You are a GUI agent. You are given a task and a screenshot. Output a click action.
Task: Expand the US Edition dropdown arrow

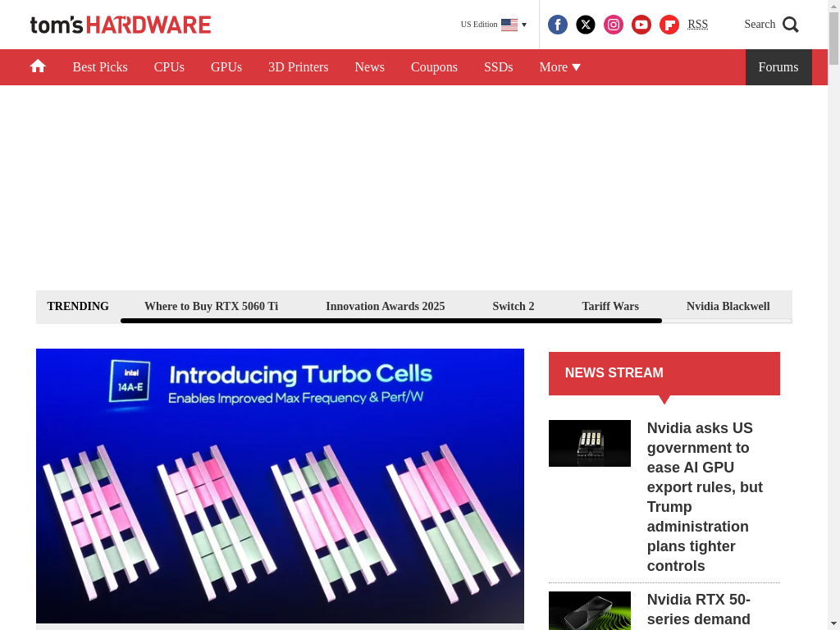pos(524,25)
